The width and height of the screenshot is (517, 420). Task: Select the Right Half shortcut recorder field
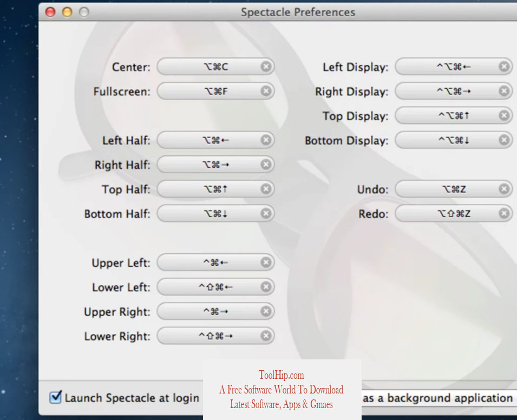tap(215, 165)
